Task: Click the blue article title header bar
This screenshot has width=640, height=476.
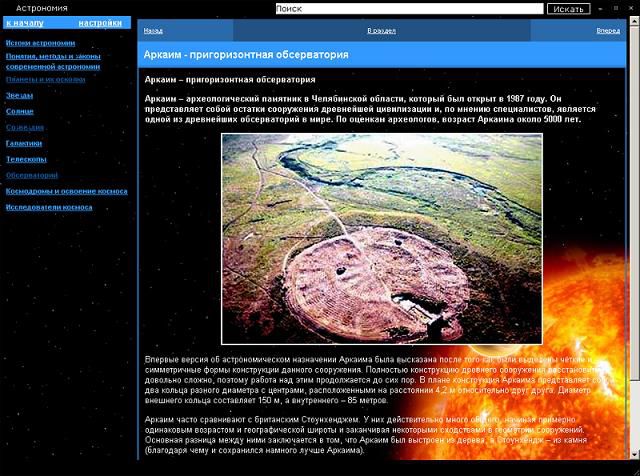Action: coord(381,54)
